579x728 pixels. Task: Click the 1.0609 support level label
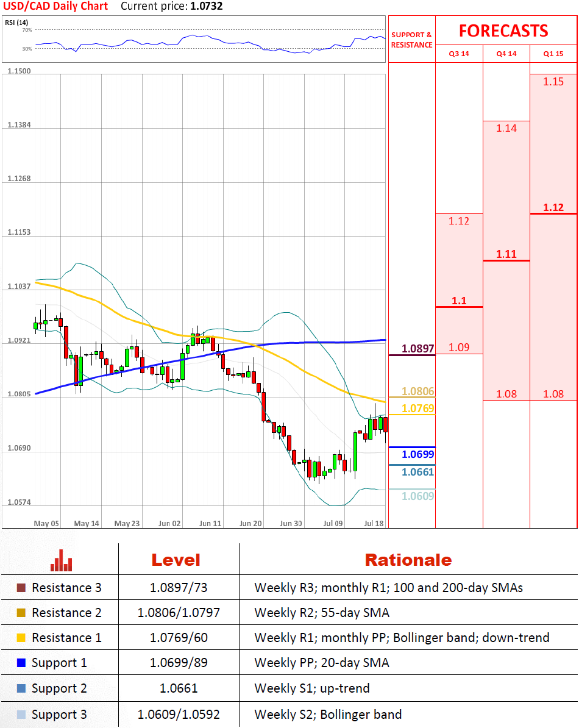[417, 496]
